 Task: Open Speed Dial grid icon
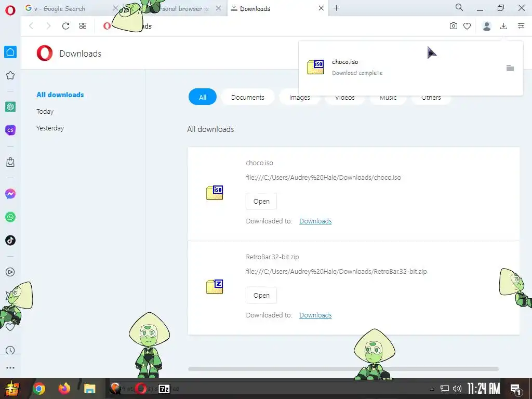pyautogui.click(x=83, y=26)
